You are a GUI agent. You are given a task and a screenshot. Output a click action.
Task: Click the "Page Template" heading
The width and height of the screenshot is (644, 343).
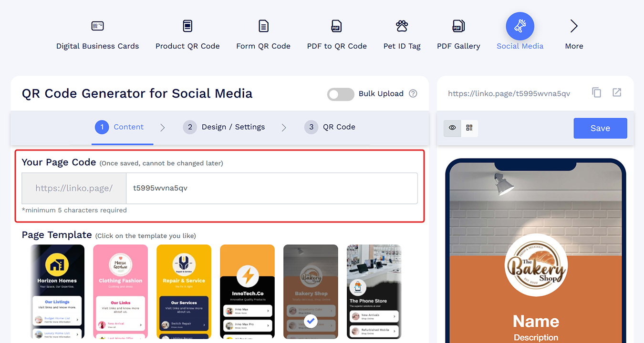[x=57, y=235]
